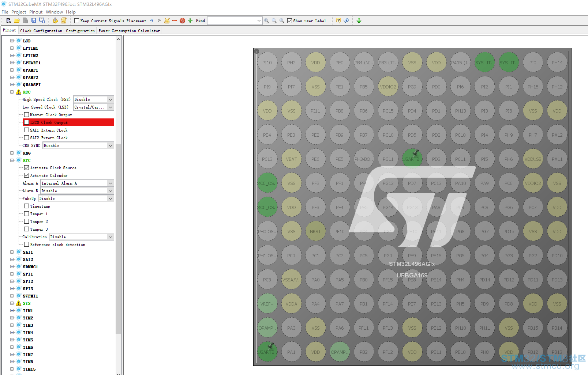Screen dimensions: 588x375
Task: Open the Window menu
Action: (55, 12)
